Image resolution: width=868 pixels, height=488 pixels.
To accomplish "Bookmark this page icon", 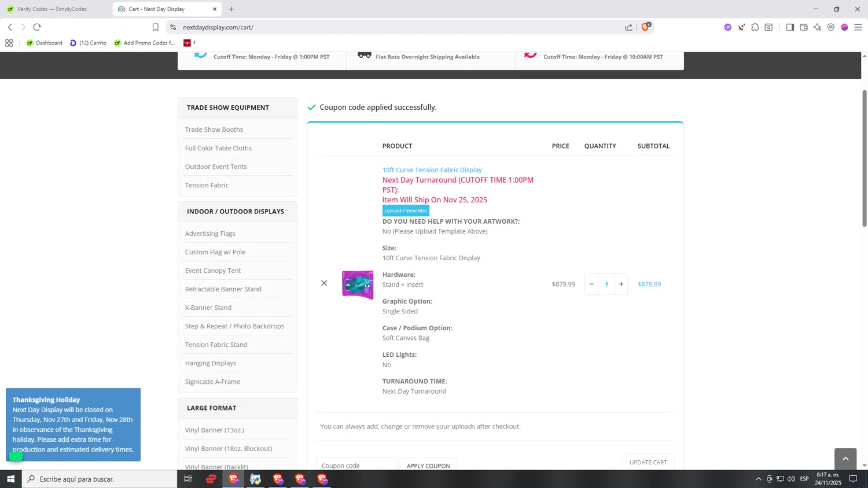I will tap(155, 27).
